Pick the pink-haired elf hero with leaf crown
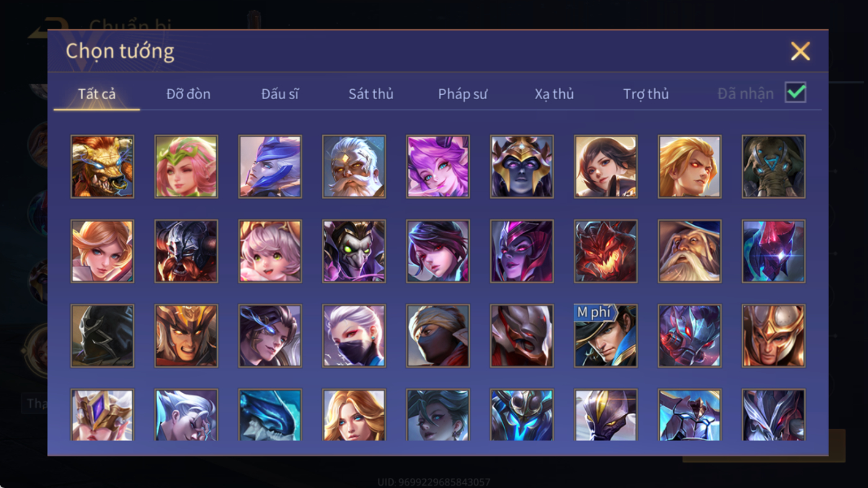This screenshot has height=488, width=868. pyautogui.click(x=186, y=167)
